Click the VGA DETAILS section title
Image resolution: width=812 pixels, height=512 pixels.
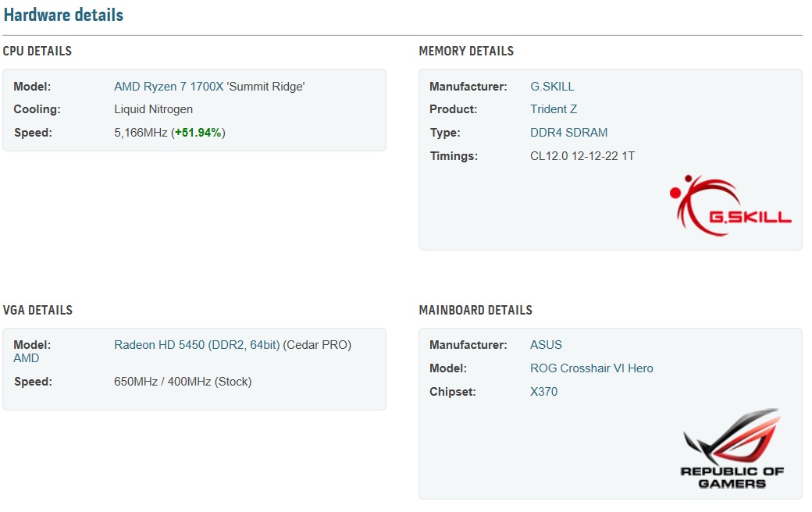[x=37, y=310]
